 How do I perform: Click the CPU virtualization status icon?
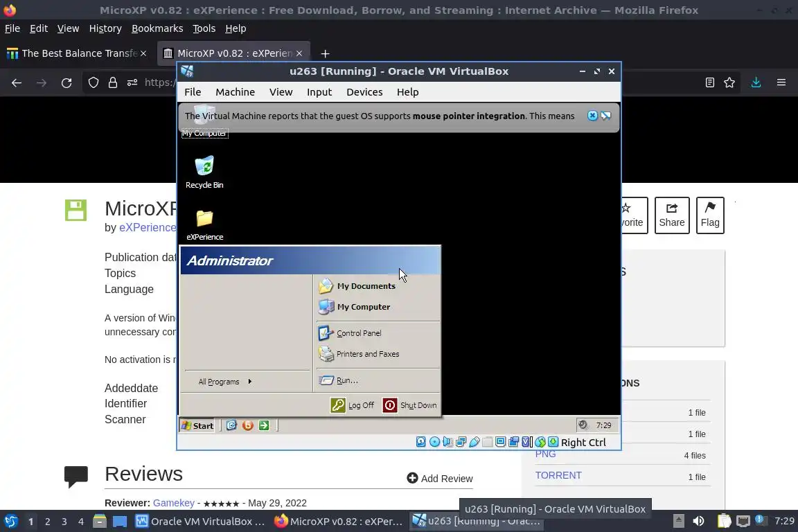(x=526, y=442)
